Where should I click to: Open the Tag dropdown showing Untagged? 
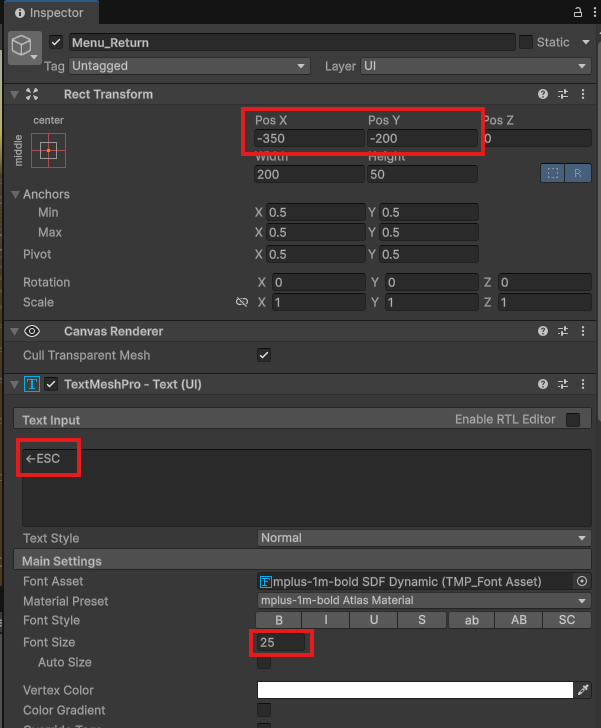(188, 66)
